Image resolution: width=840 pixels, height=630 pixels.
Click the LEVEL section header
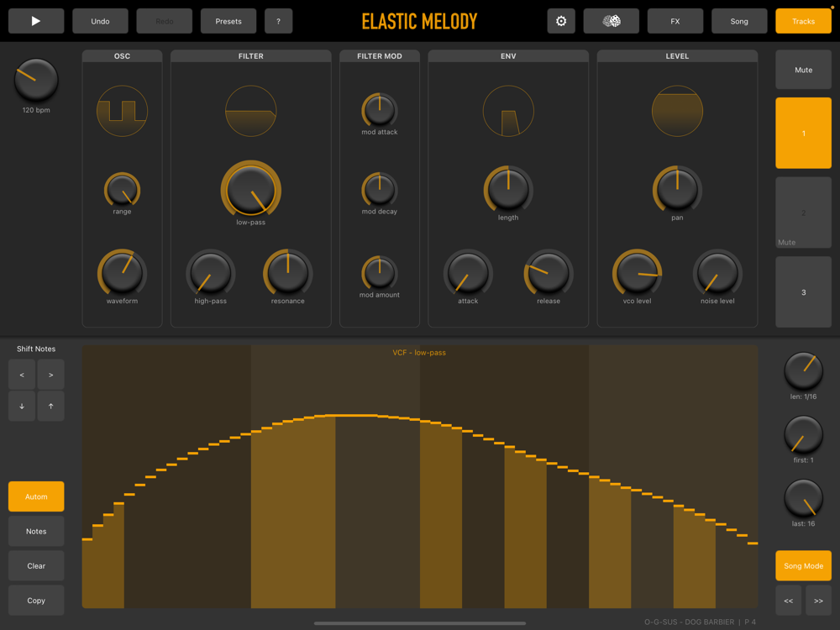(x=677, y=55)
